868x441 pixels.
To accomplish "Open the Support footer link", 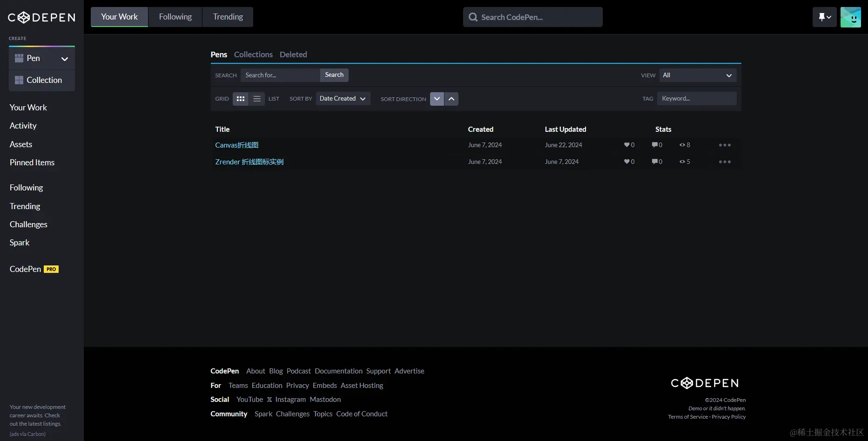I will [378, 371].
